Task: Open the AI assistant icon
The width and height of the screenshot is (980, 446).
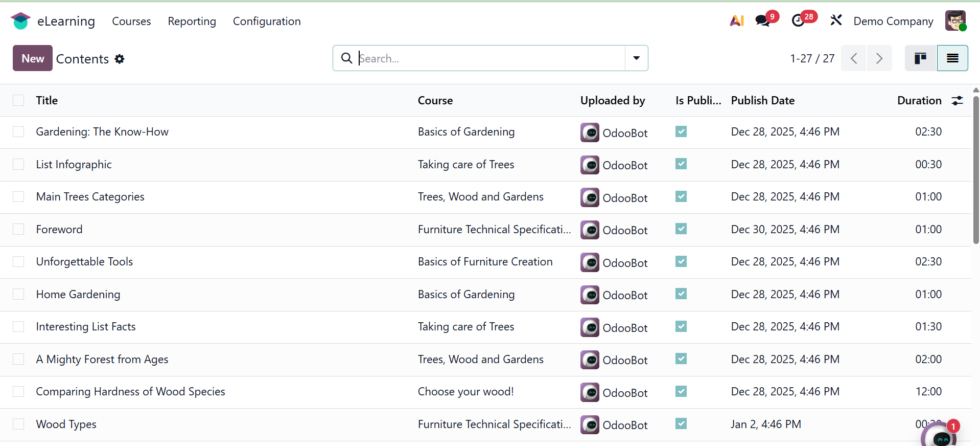Action: (736, 21)
